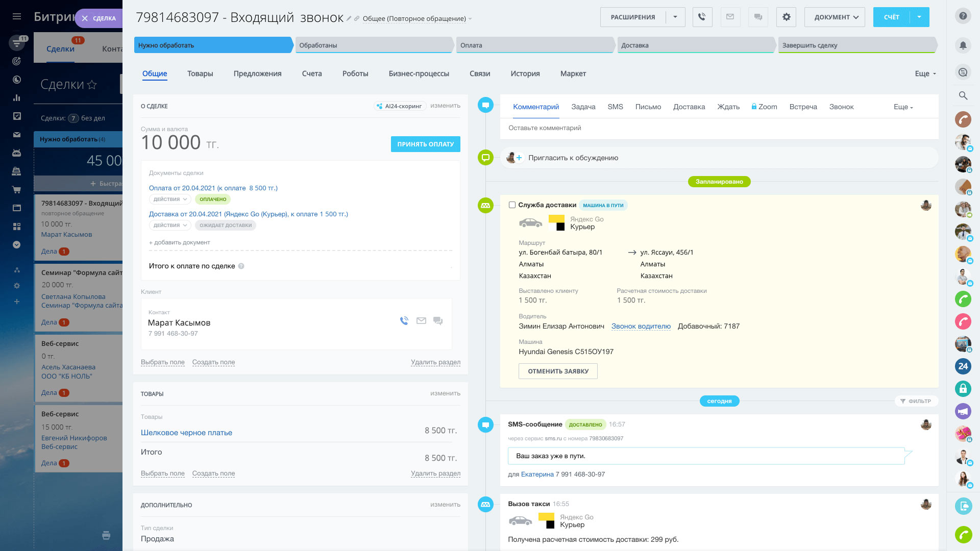Open the Общее (Повторное обращение) dropdown
Screen dimensions: 980x551
414,18
